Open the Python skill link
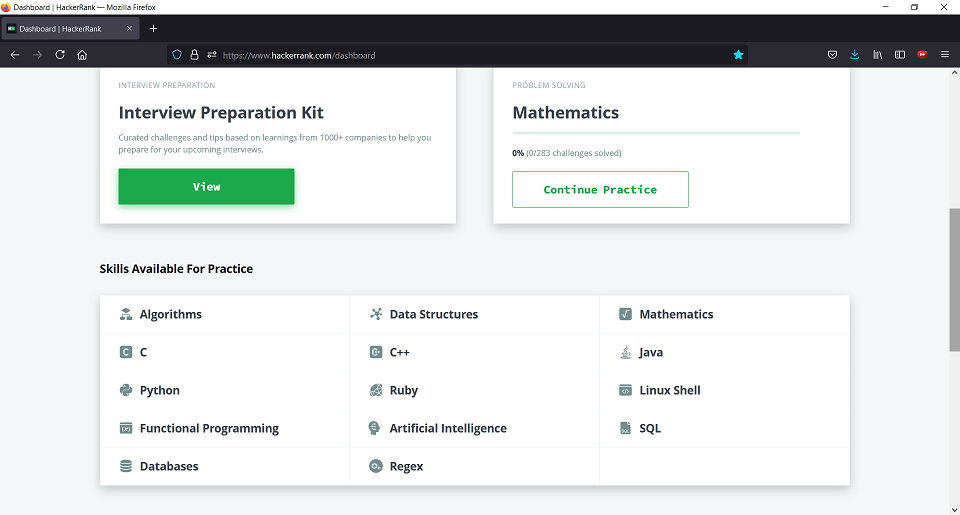Image resolution: width=960 pixels, height=515 pixels. [x=160, y=390]
